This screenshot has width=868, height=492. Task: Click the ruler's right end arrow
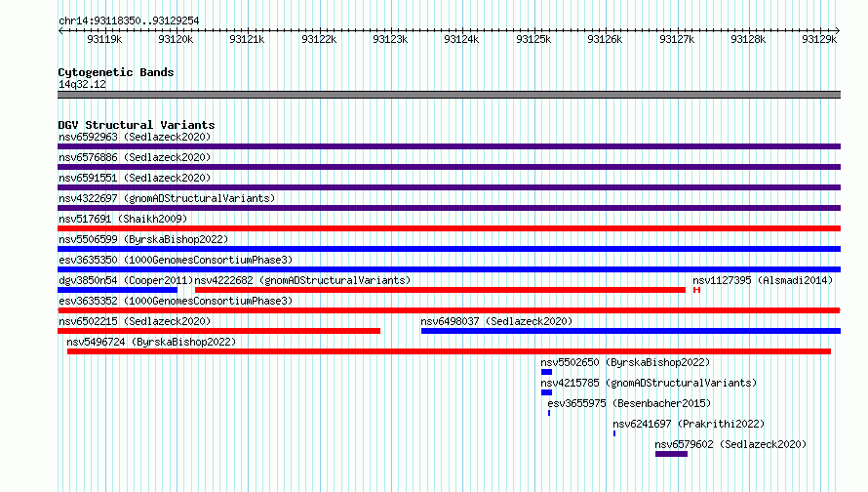point(838,30)
